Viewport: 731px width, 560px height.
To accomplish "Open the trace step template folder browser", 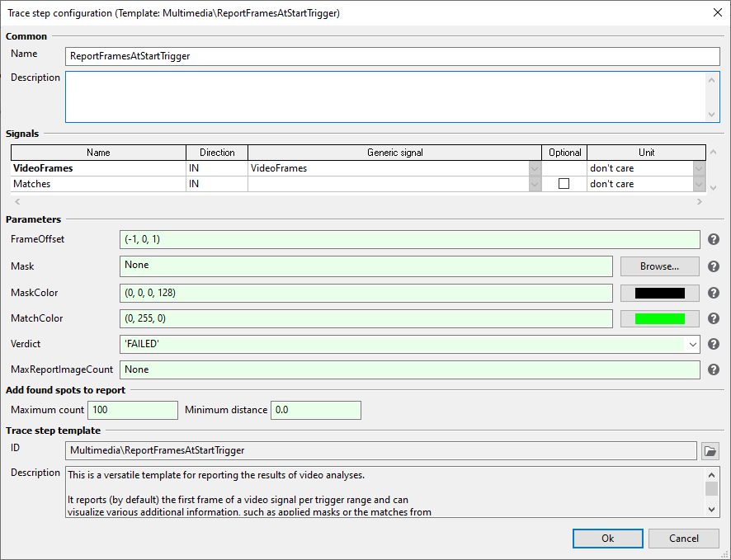I will pos(710,451).
